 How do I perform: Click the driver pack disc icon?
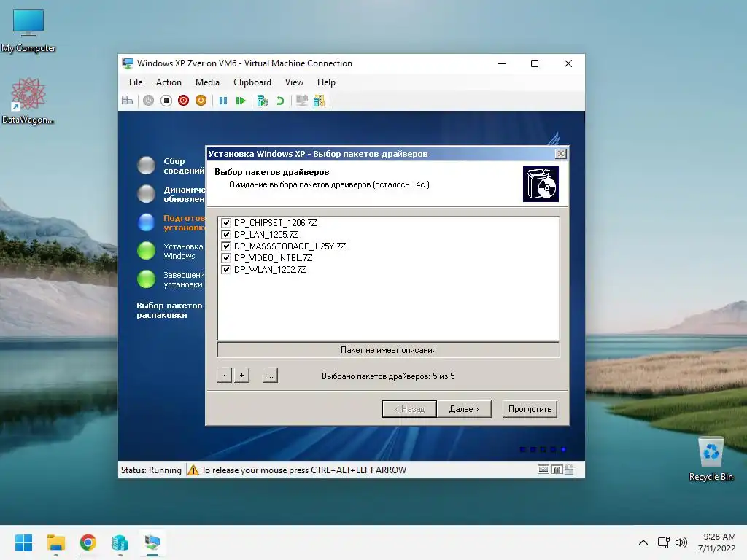click(541, 184)
